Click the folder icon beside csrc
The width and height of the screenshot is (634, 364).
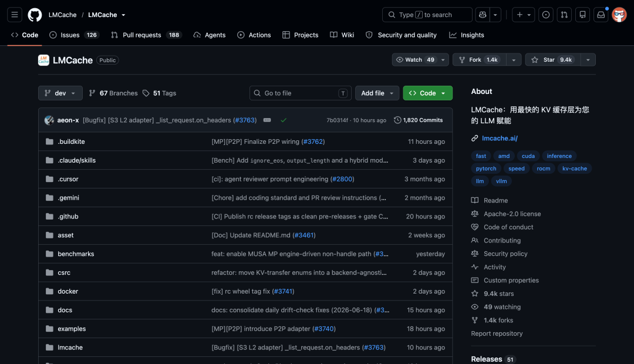click(49, 272)
